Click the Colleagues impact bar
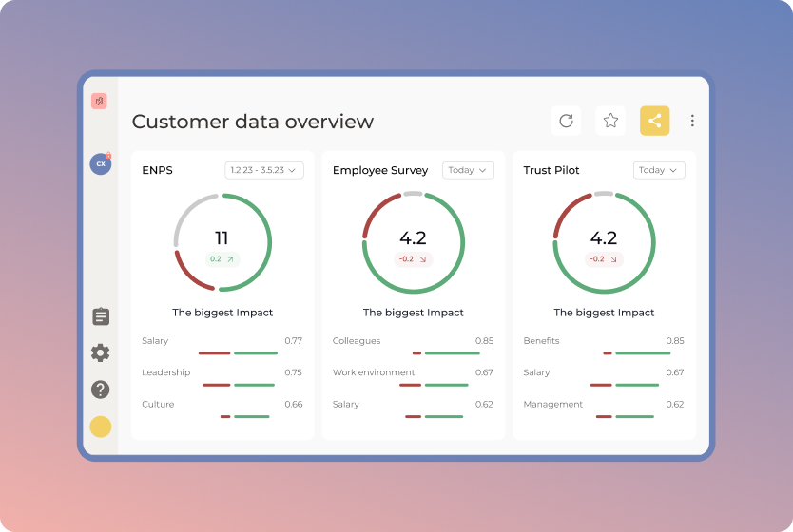The width and height of the screenshot is (793, 532). pyautogui.click(x=443, y=353)
